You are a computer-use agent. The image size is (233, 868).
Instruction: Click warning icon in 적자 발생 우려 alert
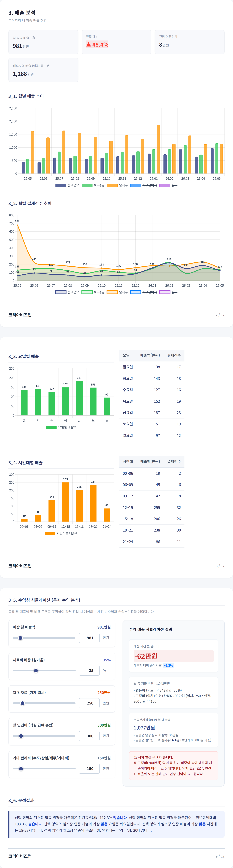(x=135, y=757)
